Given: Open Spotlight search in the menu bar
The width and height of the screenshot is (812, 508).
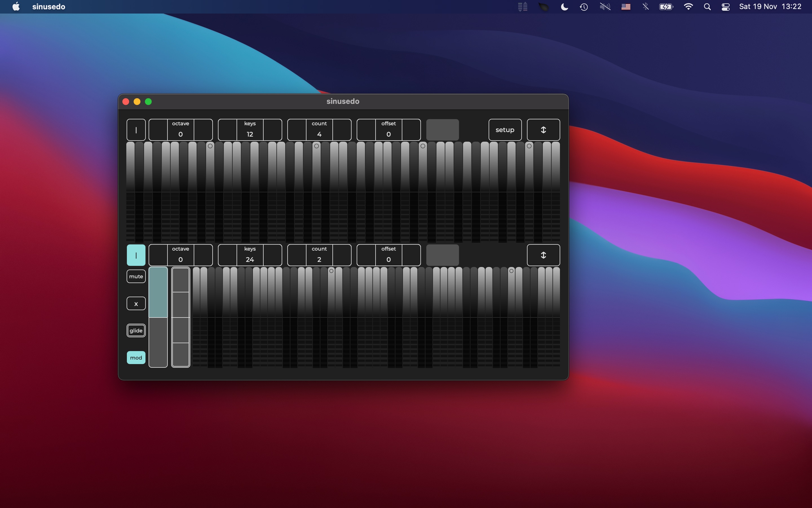Looking at the screenshot, I should tap(707, 7).
